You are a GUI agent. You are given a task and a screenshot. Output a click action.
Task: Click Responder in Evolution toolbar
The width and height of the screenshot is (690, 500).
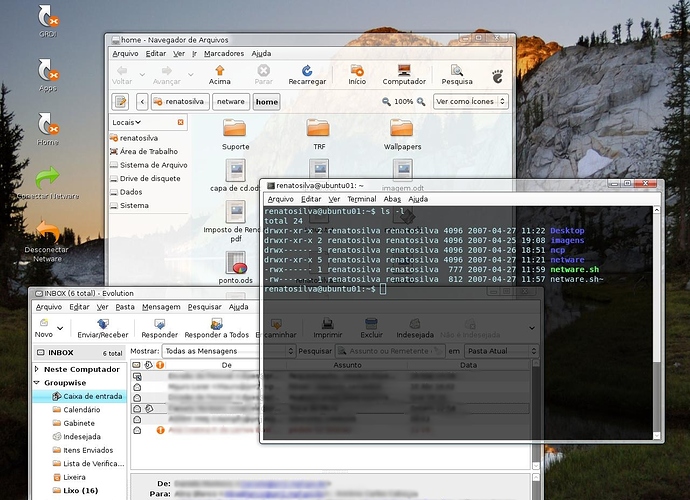coord(159,329)
